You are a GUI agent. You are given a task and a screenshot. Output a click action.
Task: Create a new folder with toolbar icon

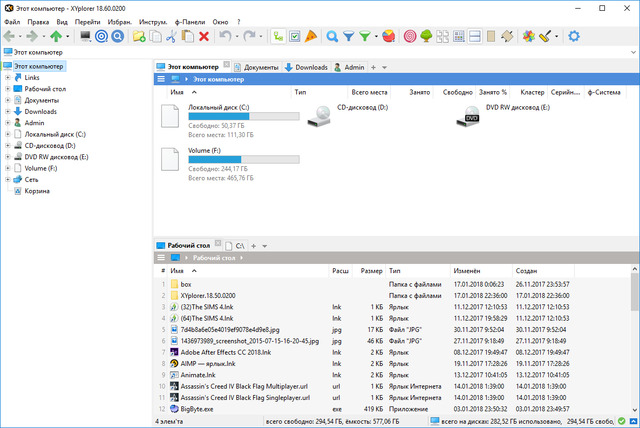[x=139, y=36]
